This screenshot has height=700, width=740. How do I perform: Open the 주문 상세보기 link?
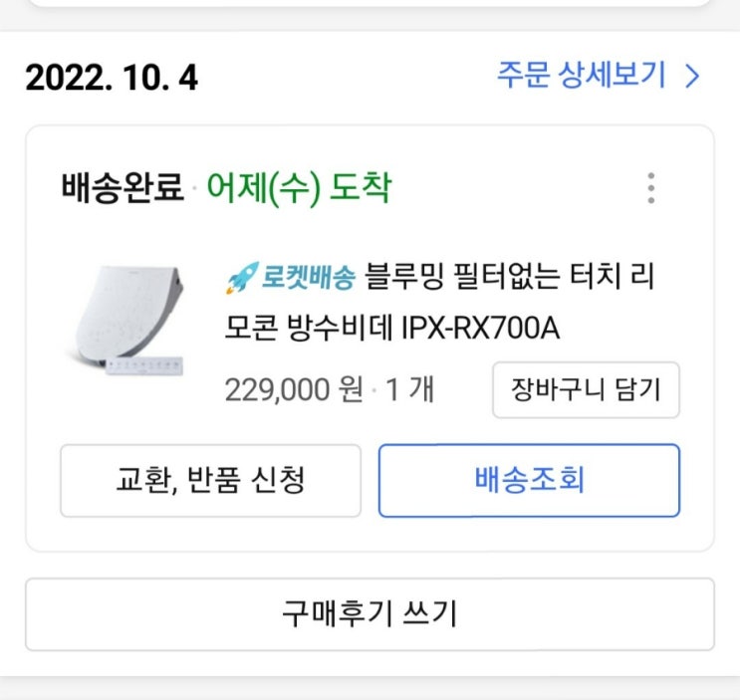coord(584,77)
